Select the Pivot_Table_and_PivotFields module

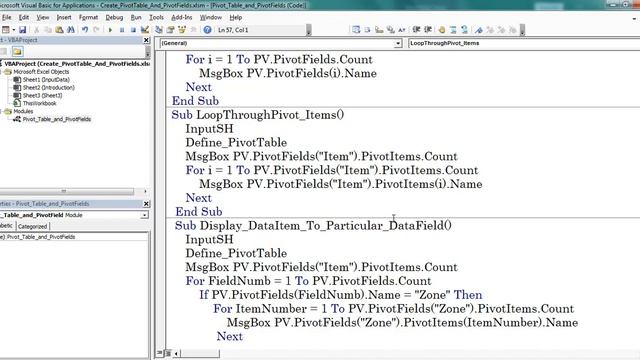point(57,119)
